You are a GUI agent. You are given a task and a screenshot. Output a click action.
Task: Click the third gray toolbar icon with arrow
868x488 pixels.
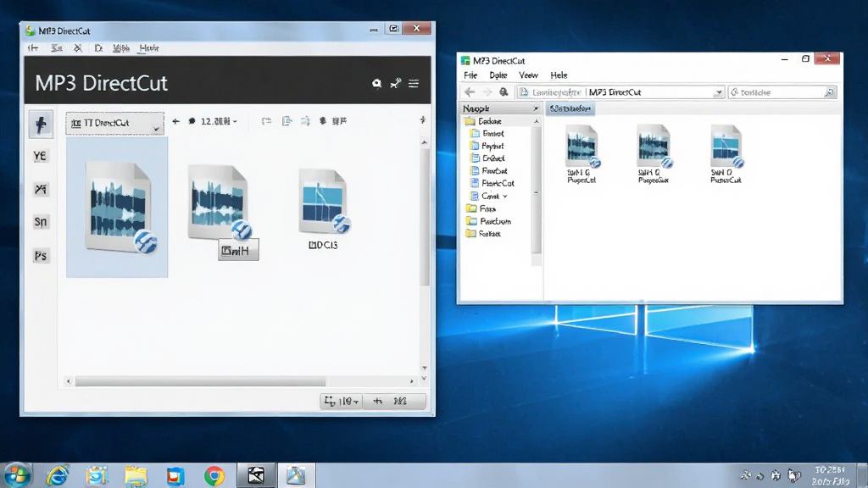point(305,121)
